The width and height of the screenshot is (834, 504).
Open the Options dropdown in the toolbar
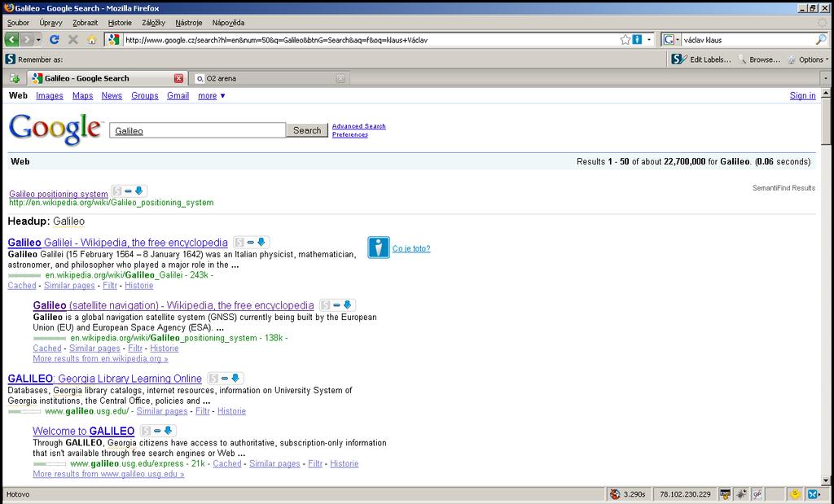809,59
